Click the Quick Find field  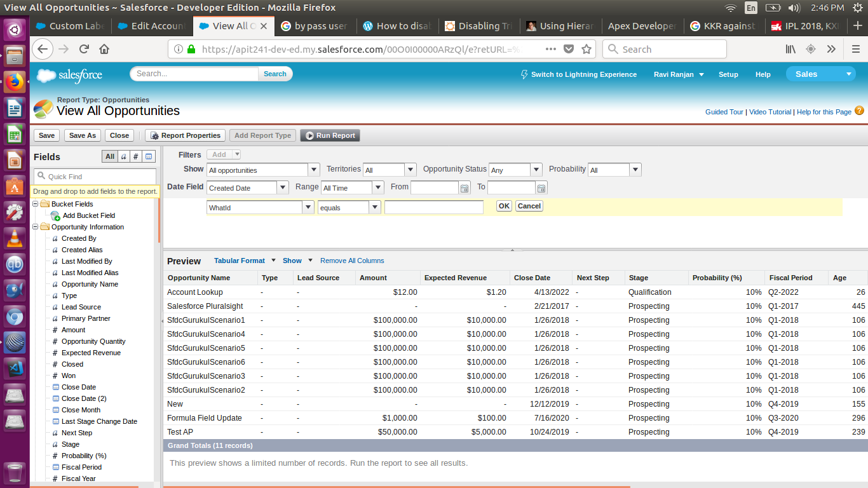[x=95, y=176]
